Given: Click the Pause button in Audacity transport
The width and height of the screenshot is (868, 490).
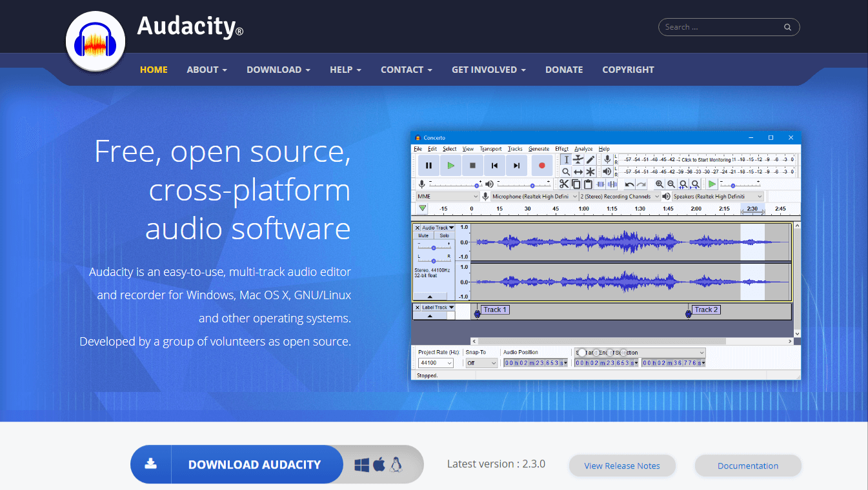Looking at the screenshot, I should (429, 166).
